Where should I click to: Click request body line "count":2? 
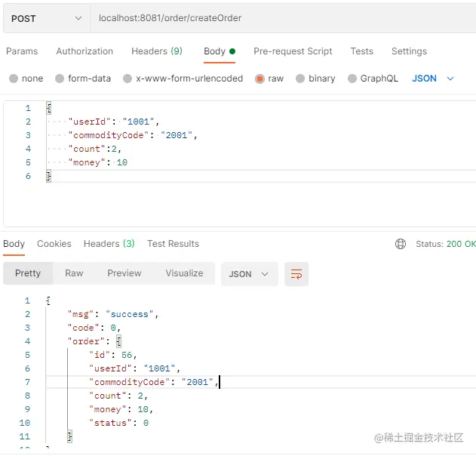click(95, 149)
